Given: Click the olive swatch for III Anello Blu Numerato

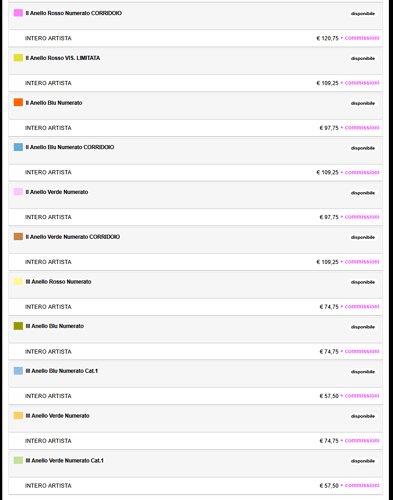Looking at the screenshot, I should (x=18, y=326).
